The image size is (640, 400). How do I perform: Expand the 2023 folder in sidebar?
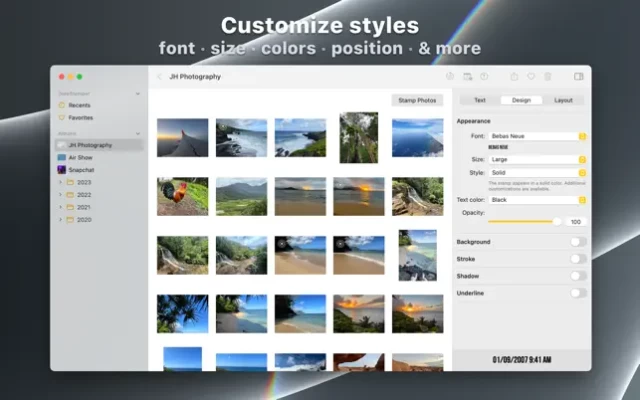point(60,183)
